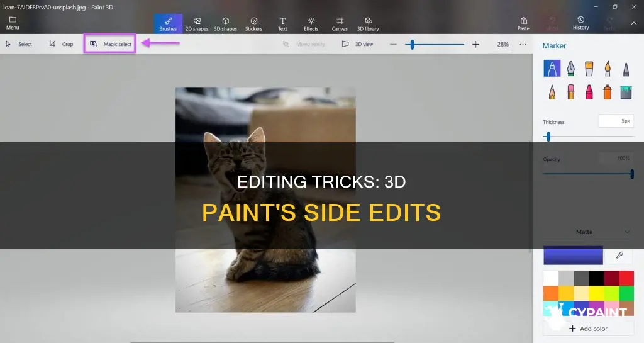Open the Matte material dropdown

[588, 232]
